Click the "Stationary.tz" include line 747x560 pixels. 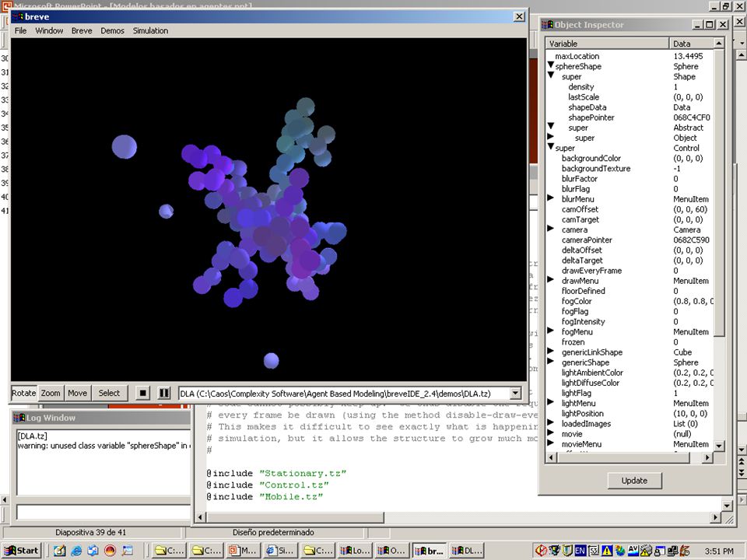click(276, 474)
